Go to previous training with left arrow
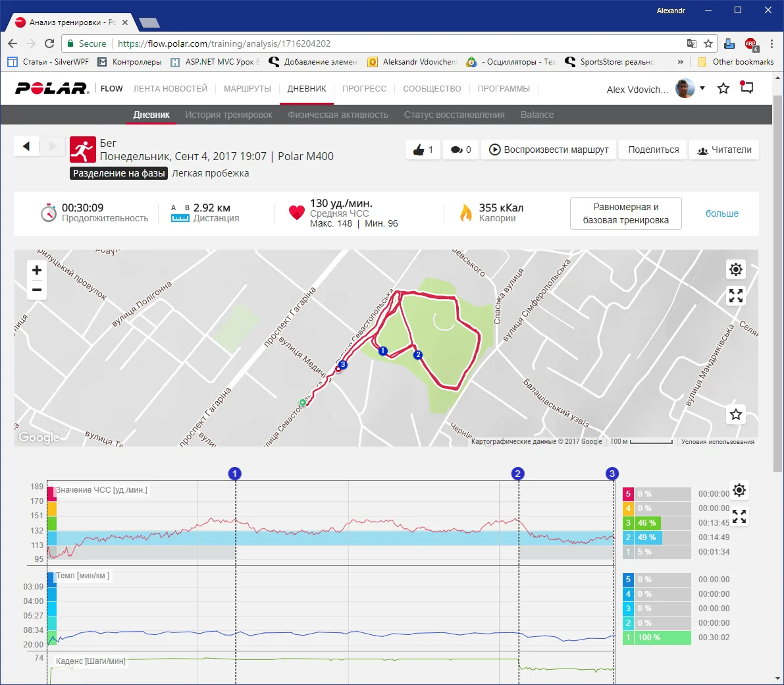 tap(26, 146)
